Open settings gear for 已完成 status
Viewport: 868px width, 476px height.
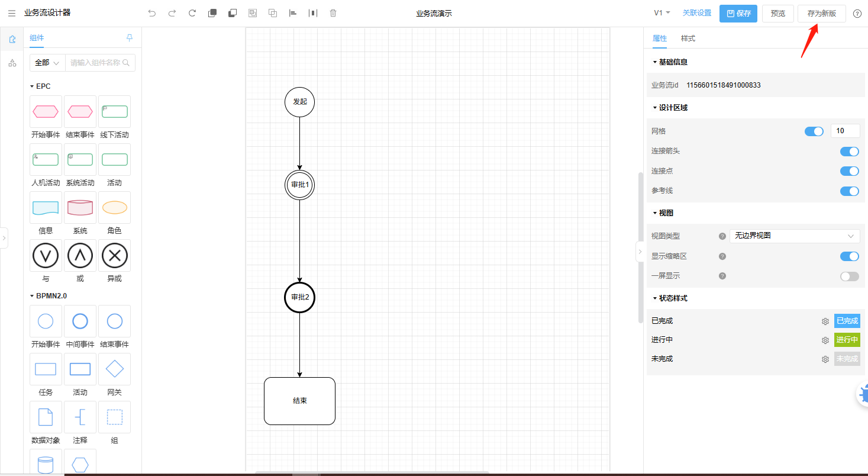coord(825,321)
